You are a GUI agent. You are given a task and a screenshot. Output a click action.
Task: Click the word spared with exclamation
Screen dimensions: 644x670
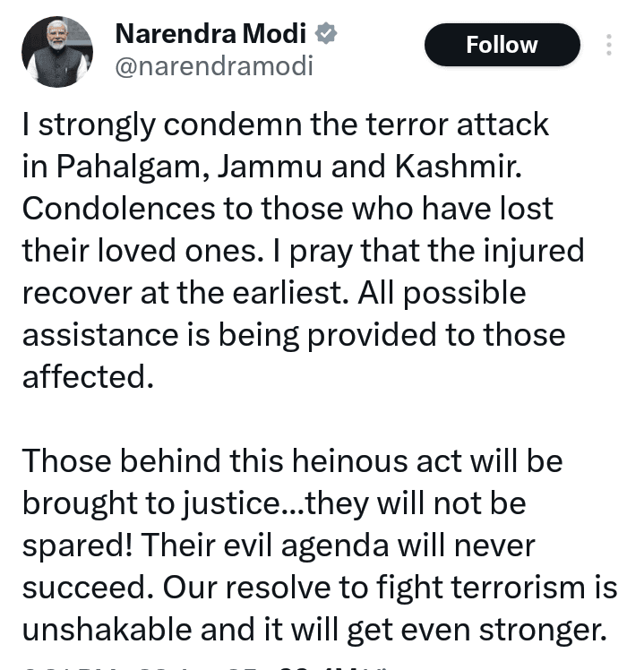pos(77,546)
